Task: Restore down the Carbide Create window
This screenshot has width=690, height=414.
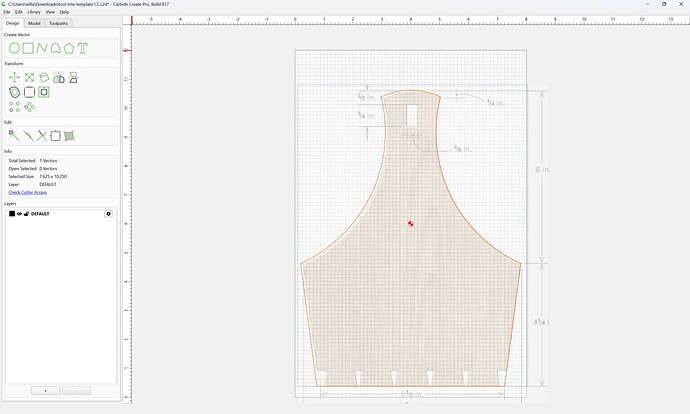Action: [664, 4]
